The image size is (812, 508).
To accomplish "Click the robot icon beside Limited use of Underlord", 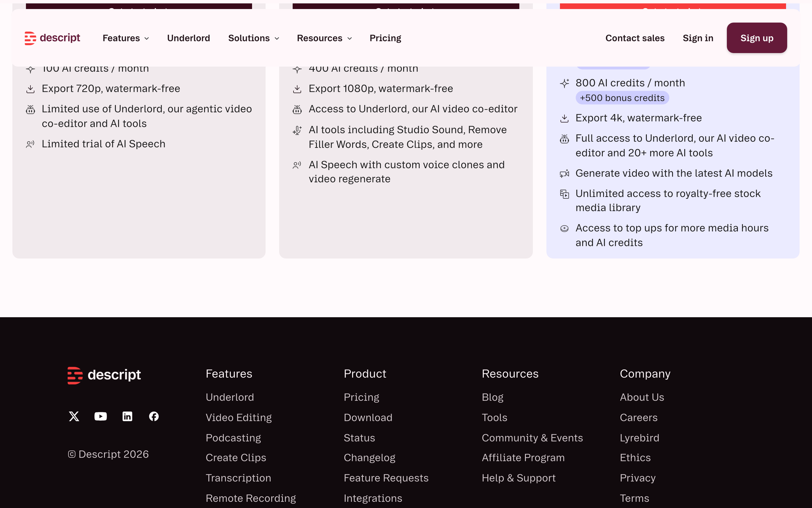I will pyautogui.click(x=30, y=110).
